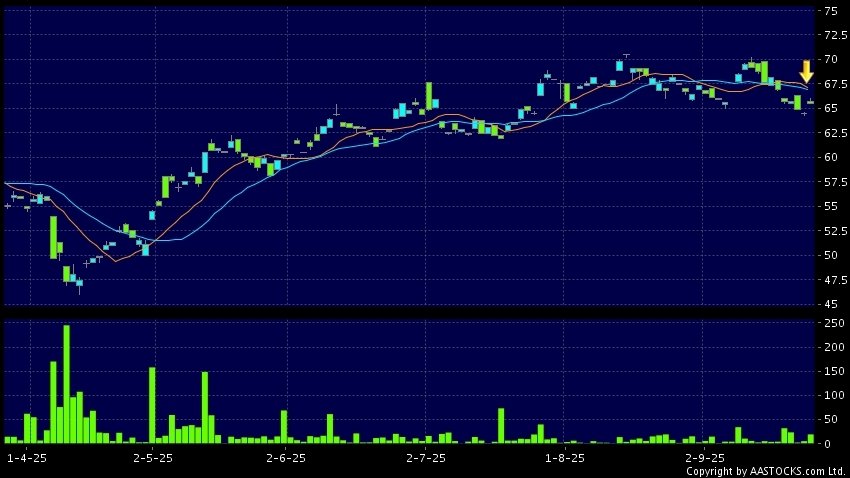Click the 70 price axis label
The image size is (850, 478).
pos(831,60)
